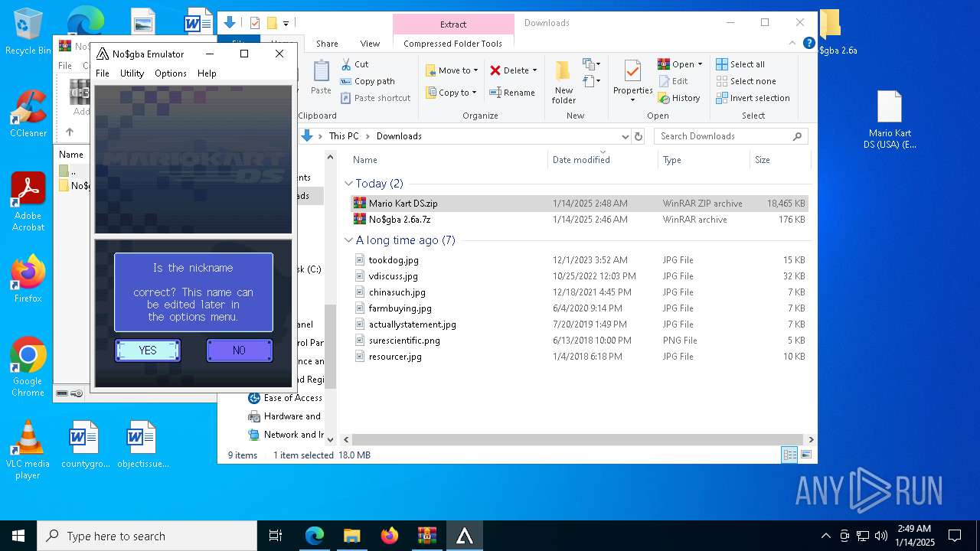Select farmbuying.jpg file
The width and height of the screenshot is (980, 551).
[580, 308]
